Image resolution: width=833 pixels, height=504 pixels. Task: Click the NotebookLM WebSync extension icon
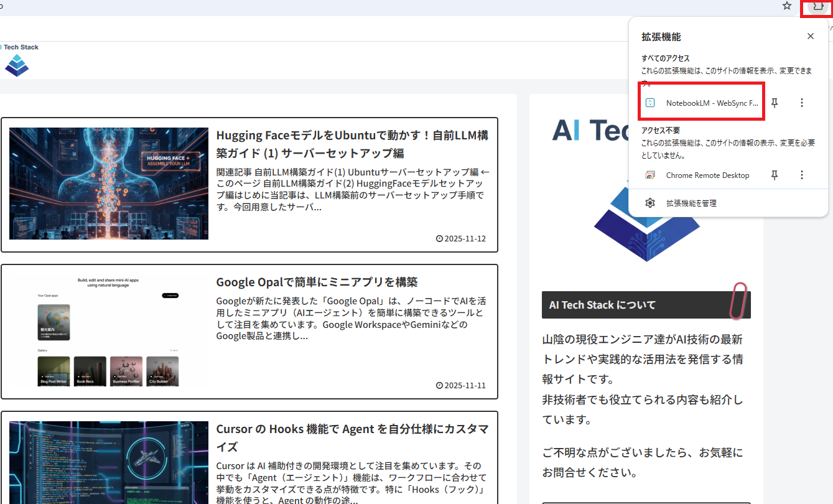(649, 103)
